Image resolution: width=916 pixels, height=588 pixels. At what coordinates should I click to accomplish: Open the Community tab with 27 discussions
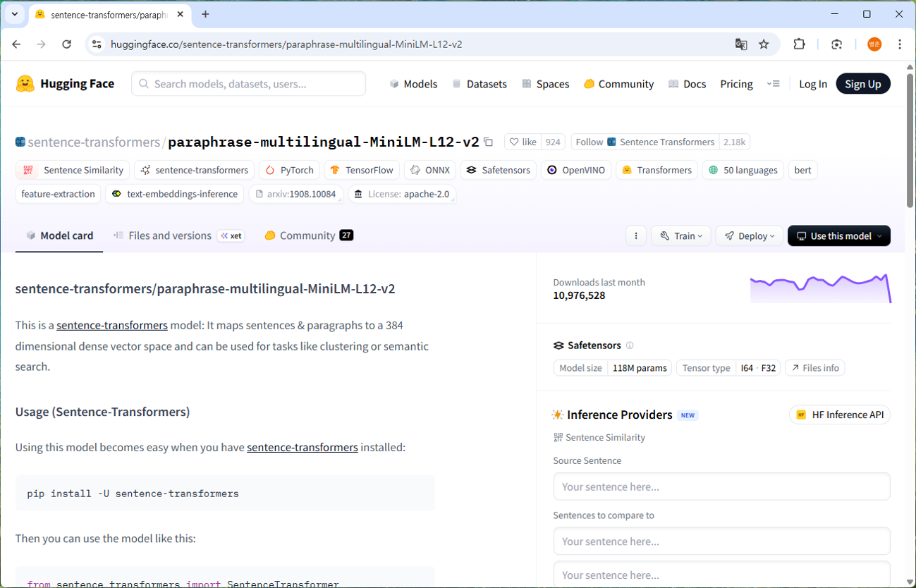309,236
